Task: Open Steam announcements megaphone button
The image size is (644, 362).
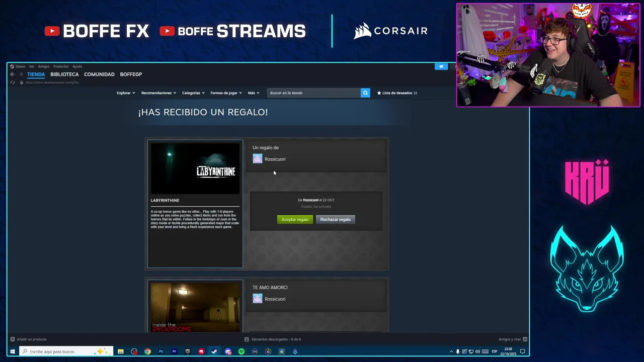Action: click(441, 66)
